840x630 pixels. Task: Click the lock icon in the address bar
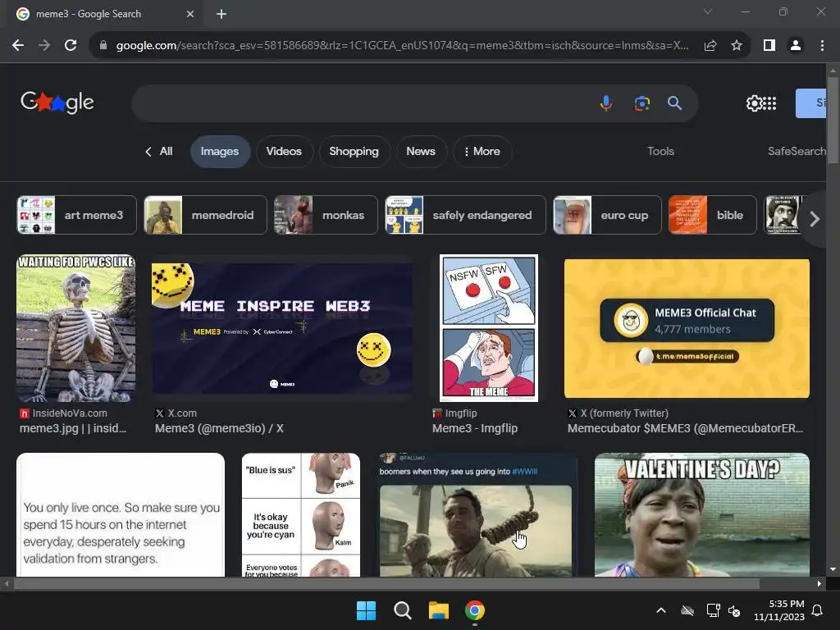[103, 46]
